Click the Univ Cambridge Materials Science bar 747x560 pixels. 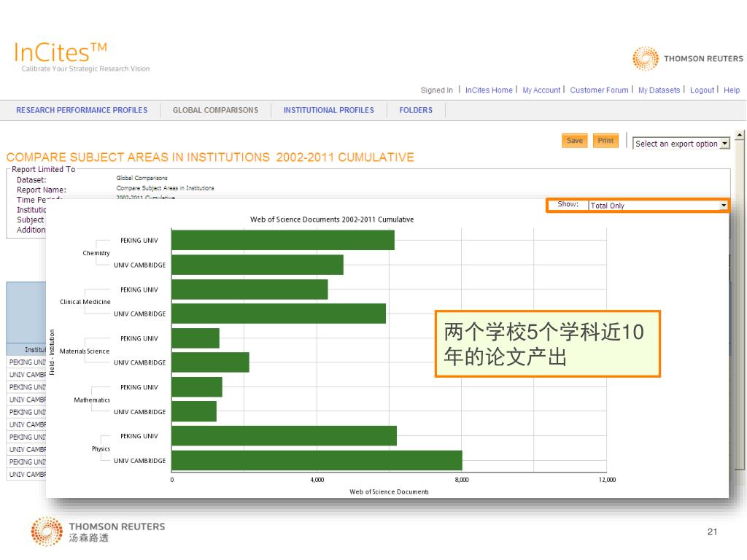coord(210,362)
